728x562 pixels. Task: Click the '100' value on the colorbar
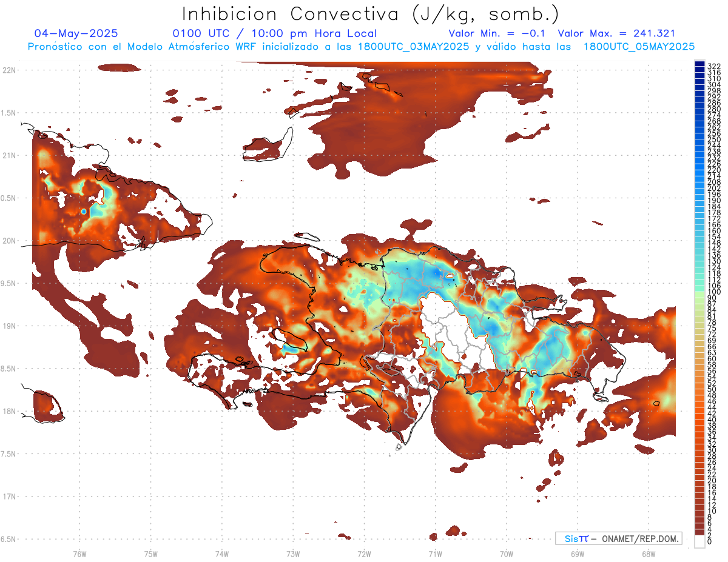click(714, 292)
